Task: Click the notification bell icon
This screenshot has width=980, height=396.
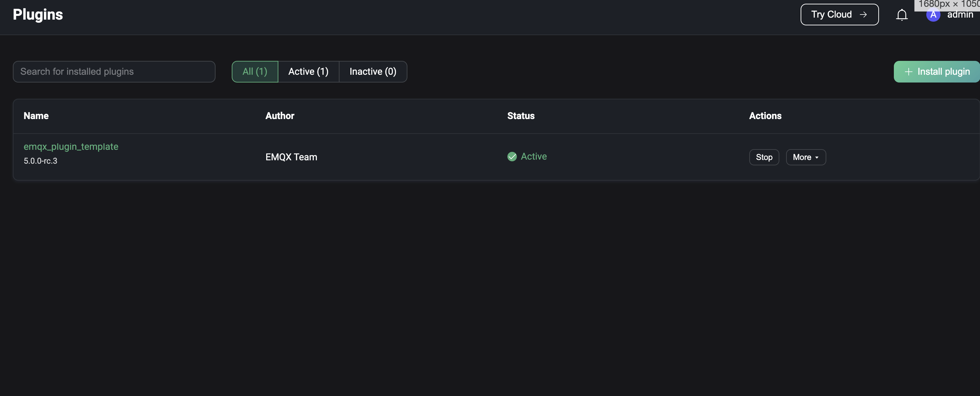Action: tap(902, 15)
